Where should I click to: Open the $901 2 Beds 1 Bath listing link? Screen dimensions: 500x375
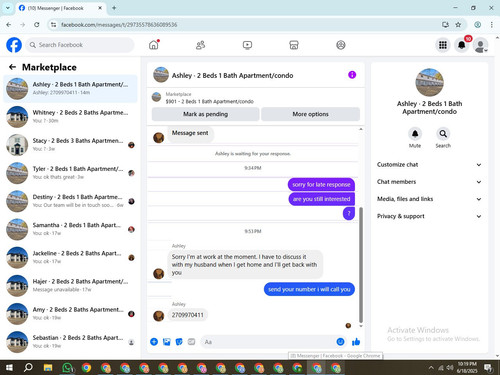pyautogui.click(x=209, y=101)
